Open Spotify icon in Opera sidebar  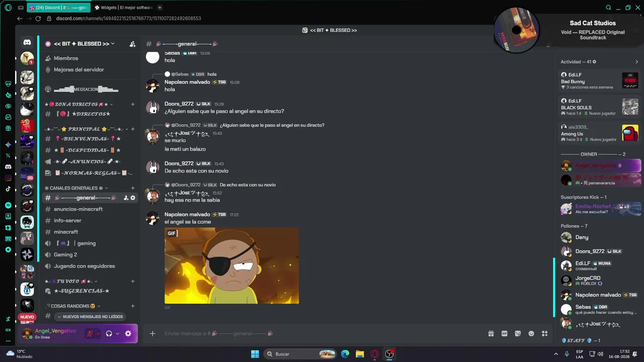8,205
